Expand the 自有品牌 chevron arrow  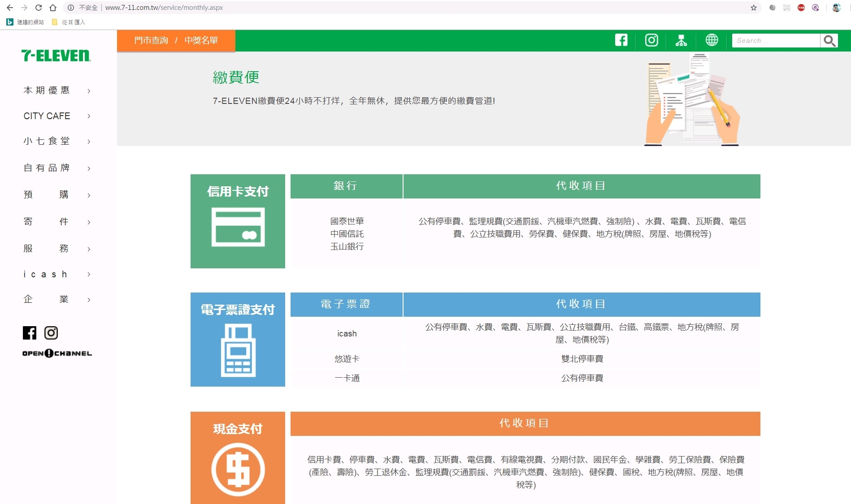pos(89,168)
